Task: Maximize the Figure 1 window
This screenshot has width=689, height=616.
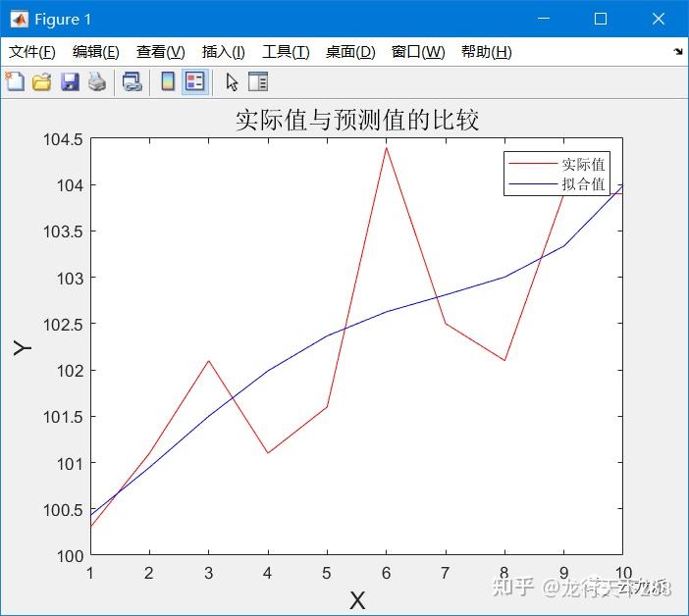Action: [601, 19]
